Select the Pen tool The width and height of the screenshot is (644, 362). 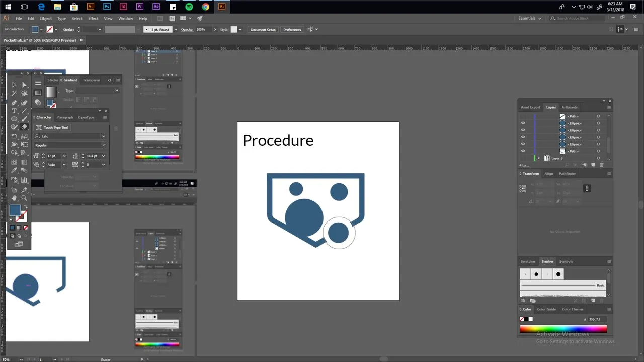[14, 102]
